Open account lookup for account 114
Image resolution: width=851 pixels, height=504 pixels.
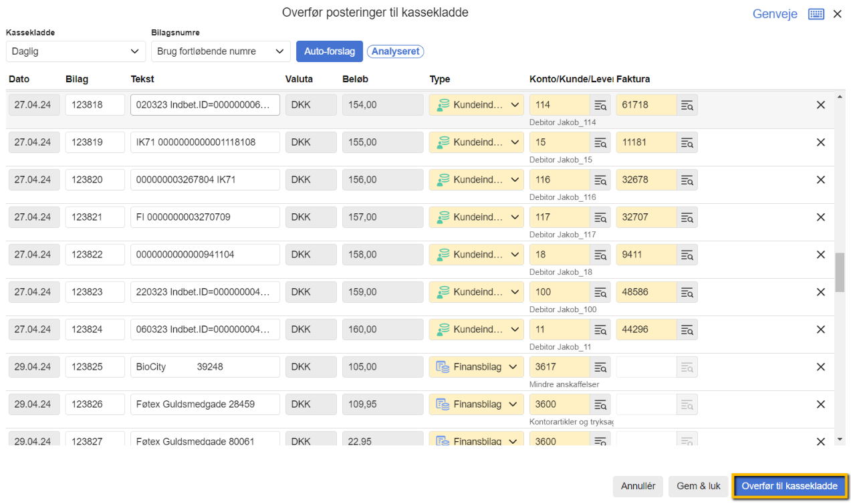(x=600, y=105)
